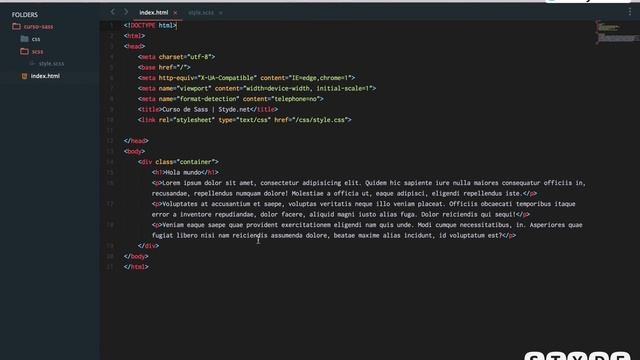This screenshot has height=360, width=640.
Task: Click the paragraph starting Voluptates at accusantium
Action: click(x=363, y=209)
